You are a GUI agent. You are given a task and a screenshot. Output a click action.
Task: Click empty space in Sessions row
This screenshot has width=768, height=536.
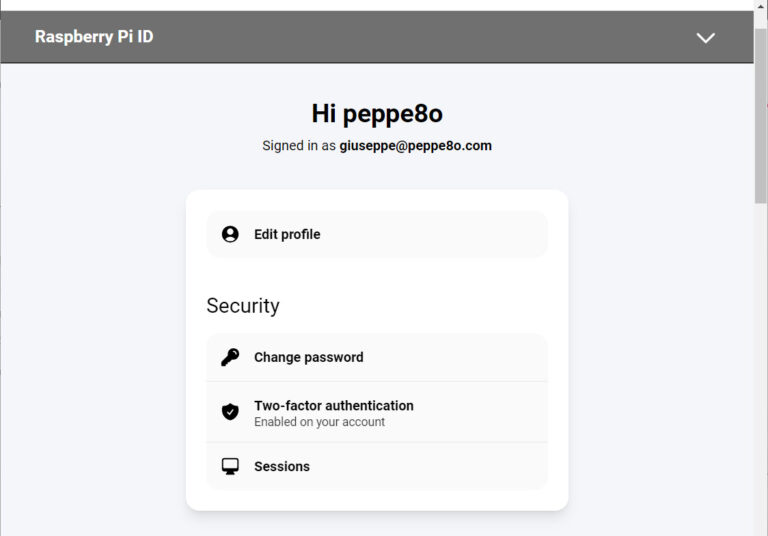click(450, 466)
